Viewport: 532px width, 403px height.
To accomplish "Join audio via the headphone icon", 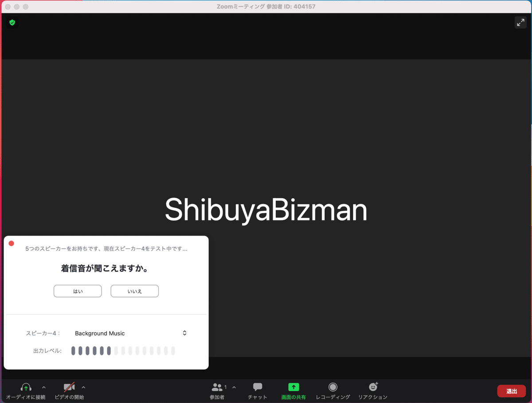I will point(26,387).
